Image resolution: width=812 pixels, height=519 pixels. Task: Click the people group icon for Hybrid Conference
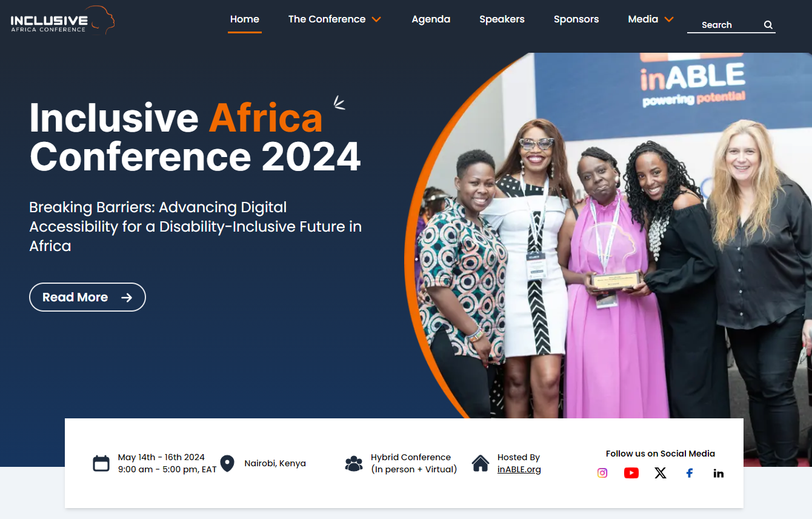tap(354, 464)
